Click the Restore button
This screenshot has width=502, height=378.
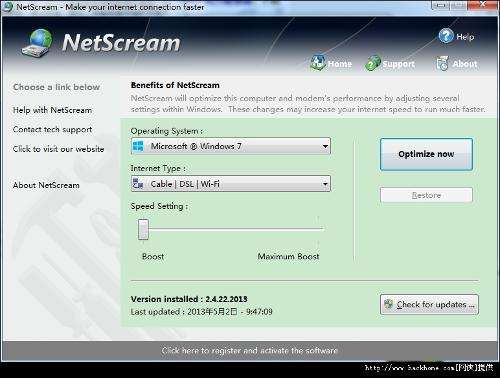pos(426,195)
